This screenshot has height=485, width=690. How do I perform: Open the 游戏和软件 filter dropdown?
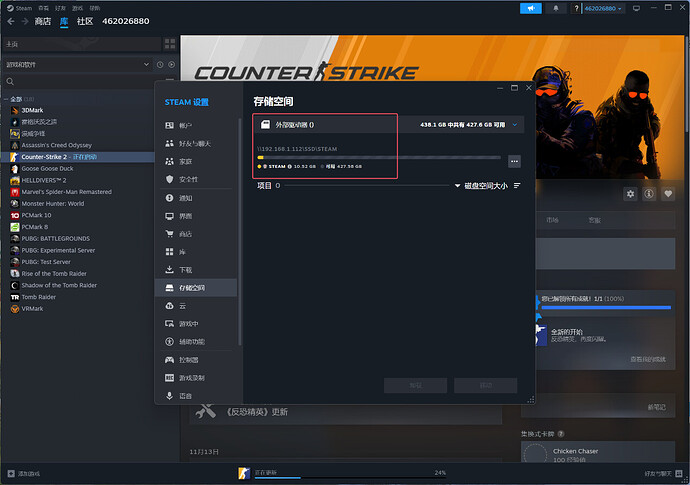tap(76, 64)
